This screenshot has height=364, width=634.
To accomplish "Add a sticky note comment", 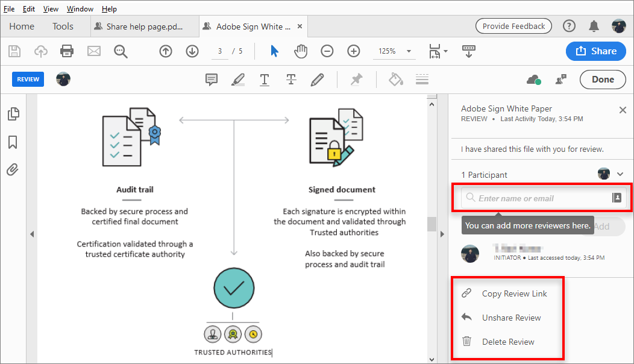I will [212, 79].
